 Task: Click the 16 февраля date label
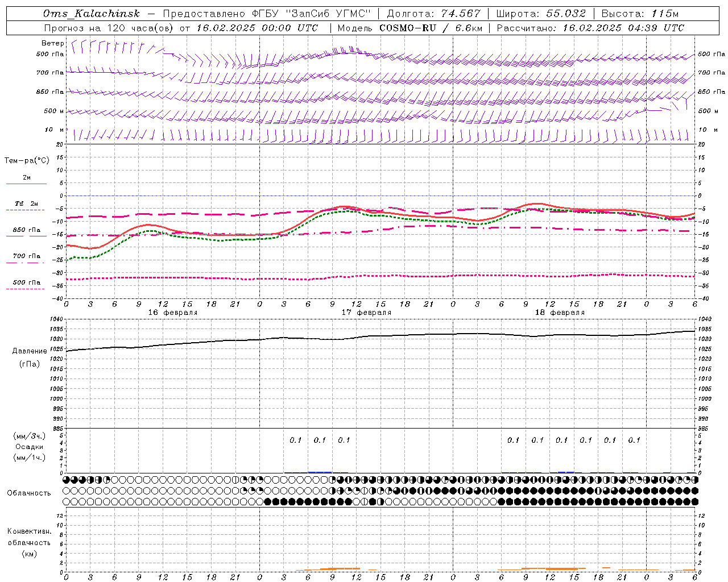pyautogui.click(x=173, y=313)
